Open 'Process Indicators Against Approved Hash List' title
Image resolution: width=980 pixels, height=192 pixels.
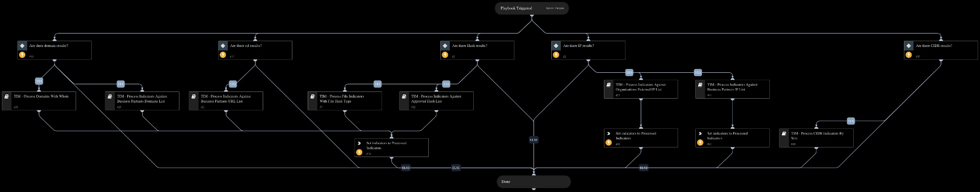[x=436, y=99]
